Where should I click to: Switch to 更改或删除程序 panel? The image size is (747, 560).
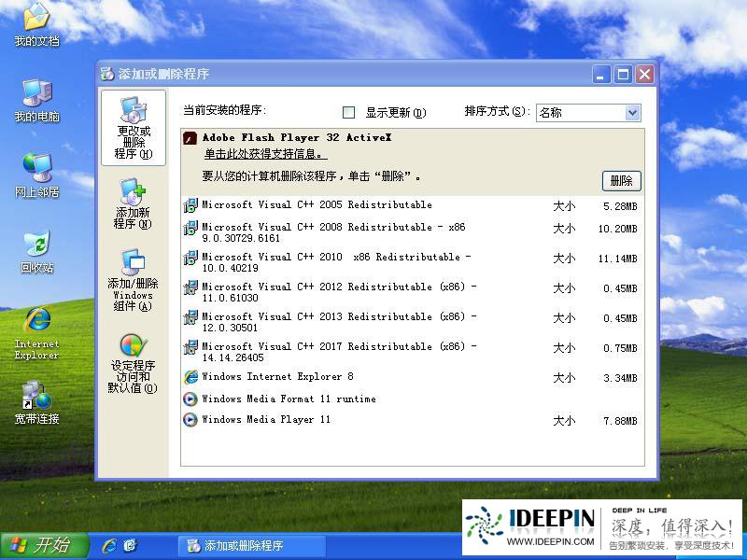click(x=134, y=128)
